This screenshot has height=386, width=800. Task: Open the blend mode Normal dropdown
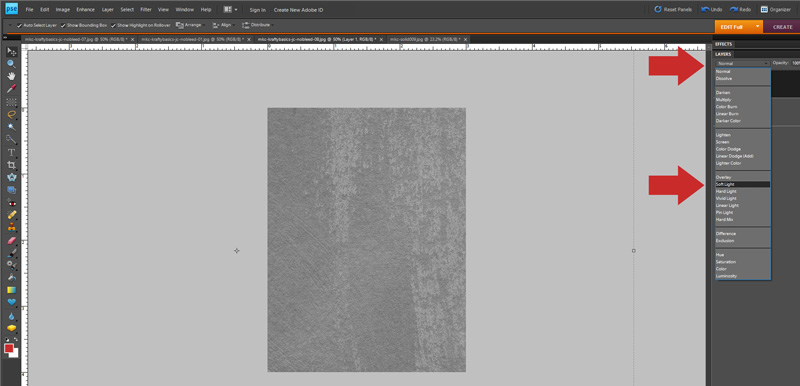[742, 63]
